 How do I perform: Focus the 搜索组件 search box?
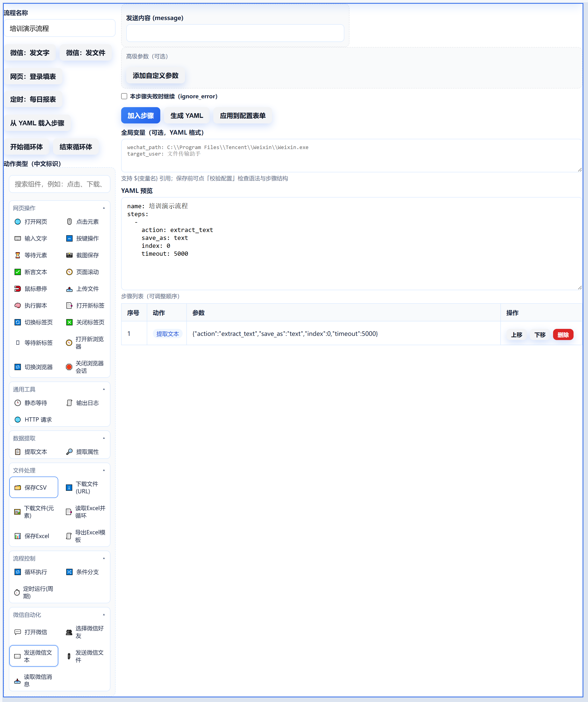click(59, 184)
